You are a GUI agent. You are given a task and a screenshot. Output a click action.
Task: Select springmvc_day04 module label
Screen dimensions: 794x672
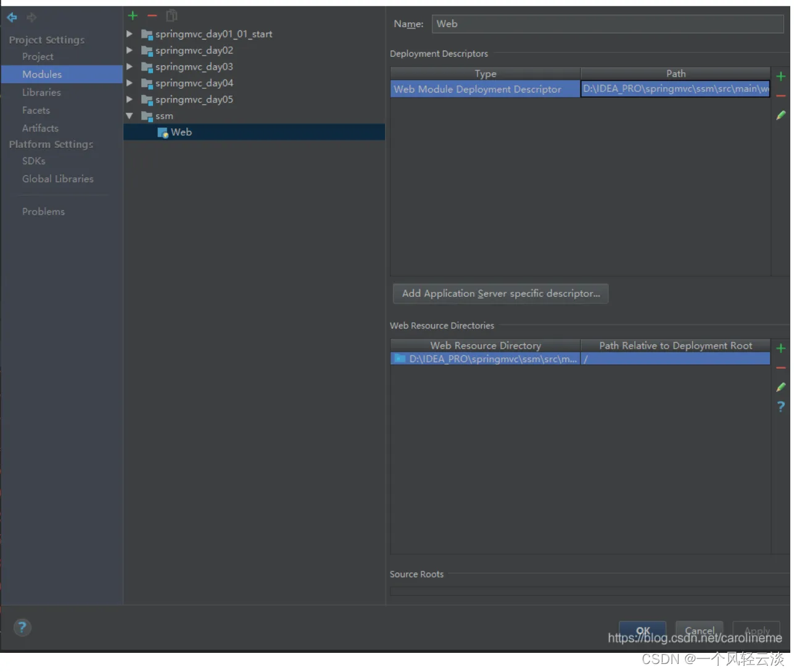tap(194, 83)
